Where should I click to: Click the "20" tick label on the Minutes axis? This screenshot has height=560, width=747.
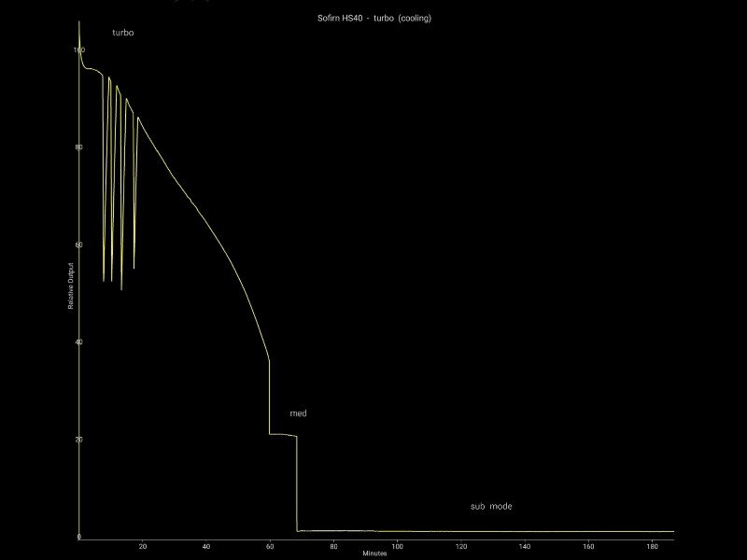tap(143, 546)
